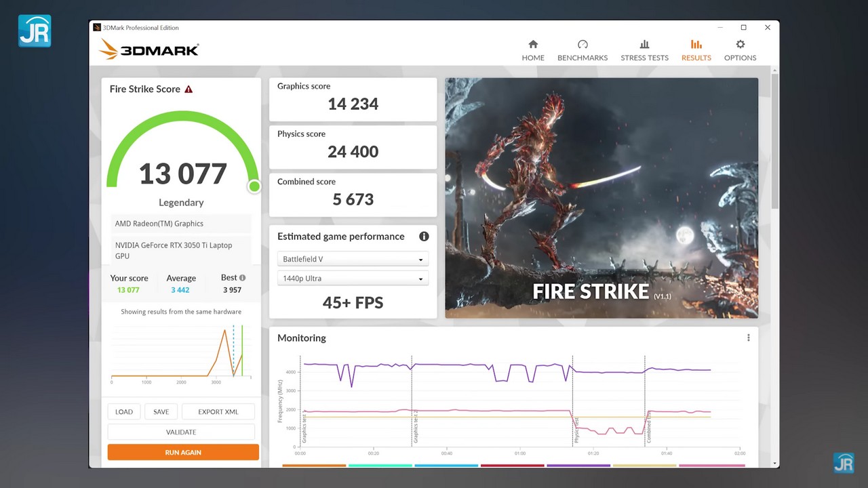Click the Save button
The height and width of the screenshot is (488, 868).
click(161, 411)
